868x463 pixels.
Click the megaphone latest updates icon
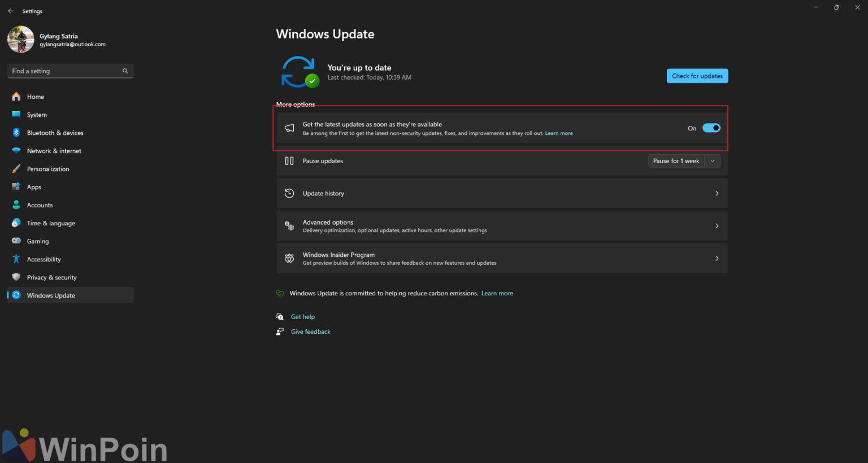tap(289, 128)
